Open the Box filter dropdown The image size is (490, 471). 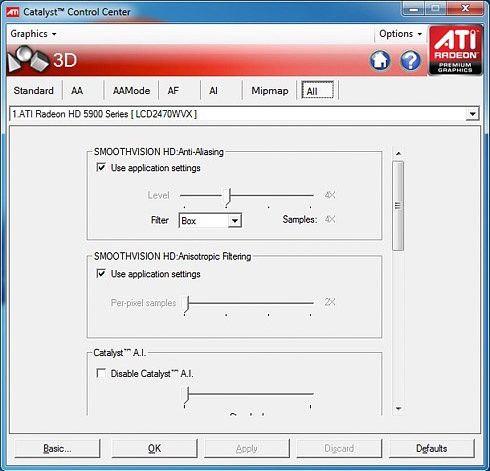click(210, 221)
